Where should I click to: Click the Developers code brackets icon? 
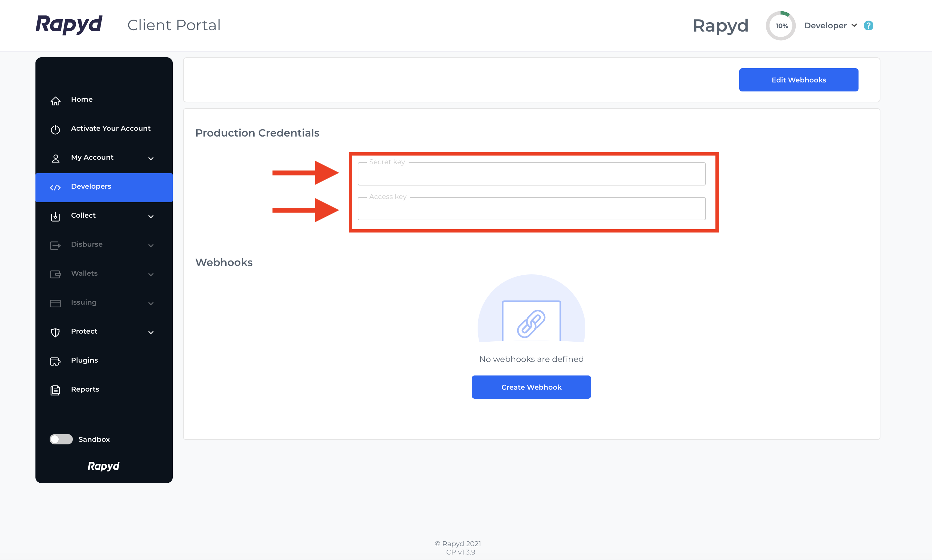tap(55, 187)
